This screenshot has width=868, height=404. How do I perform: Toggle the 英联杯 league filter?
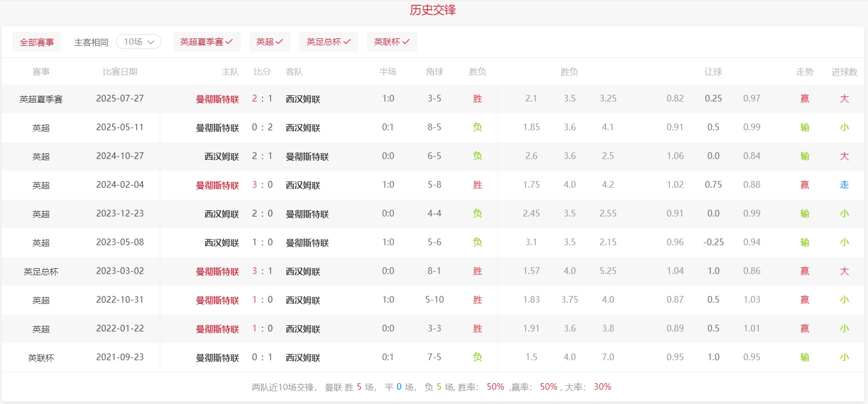click(x=391, y=42)
